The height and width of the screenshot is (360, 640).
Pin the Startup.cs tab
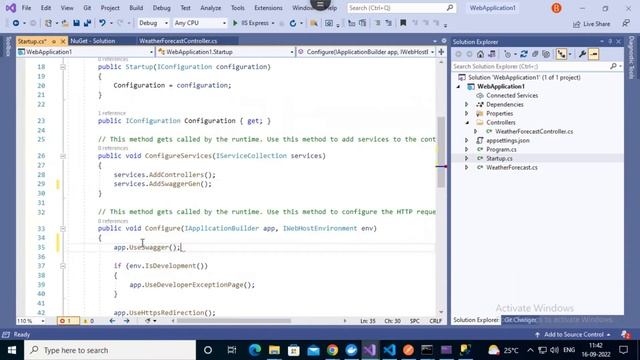[x=53, y=41]
